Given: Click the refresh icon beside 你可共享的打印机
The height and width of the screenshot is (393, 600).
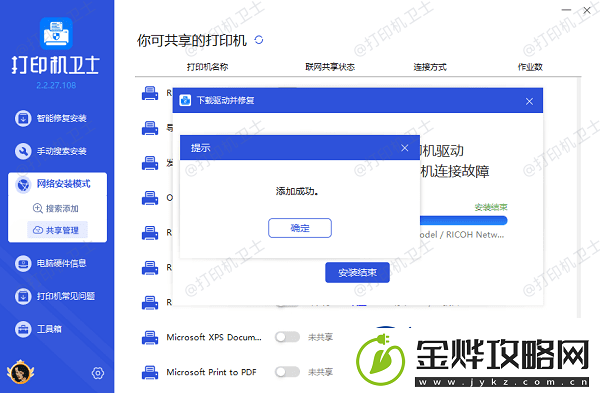Looking at the screenshot, I should pos(259,40).
